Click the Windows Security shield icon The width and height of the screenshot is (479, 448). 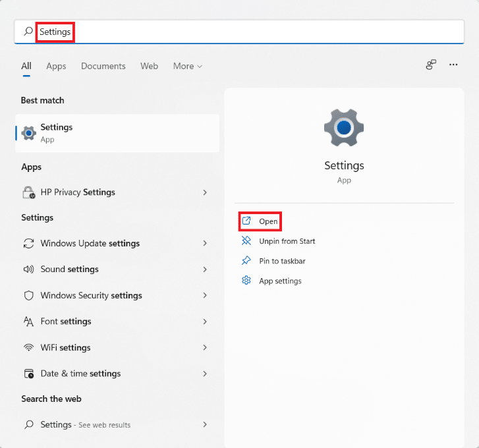coord(28,296)
